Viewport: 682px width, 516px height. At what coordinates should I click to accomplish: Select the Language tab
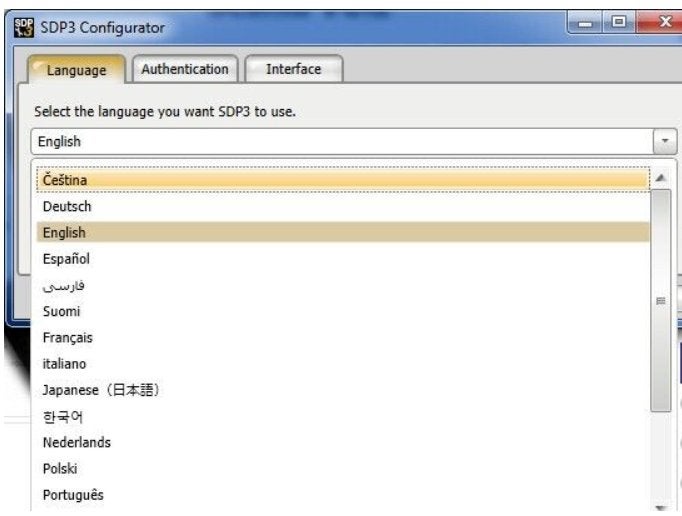pos(77,70)
